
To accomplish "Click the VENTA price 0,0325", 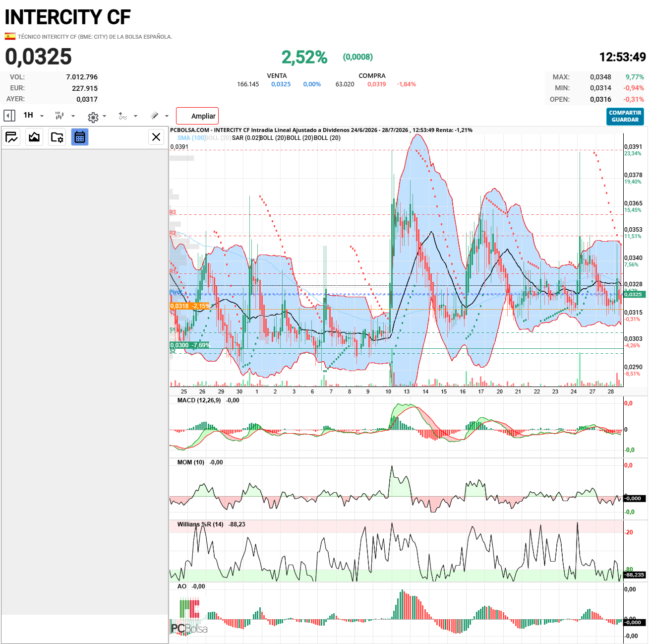I will pos(281,84).
